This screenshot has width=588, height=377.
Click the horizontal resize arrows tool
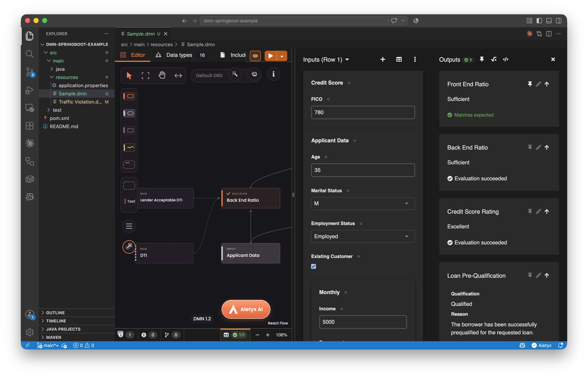click(178, 75)
